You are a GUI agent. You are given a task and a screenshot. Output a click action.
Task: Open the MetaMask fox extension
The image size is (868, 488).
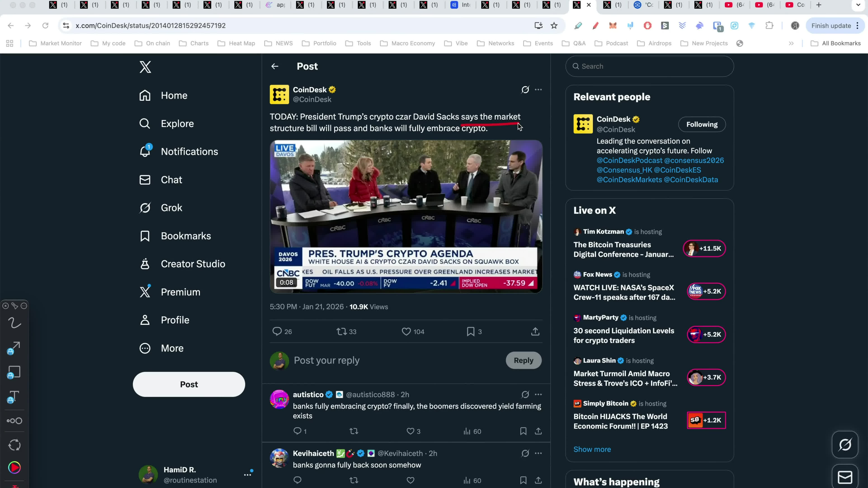tap(613, 26)
